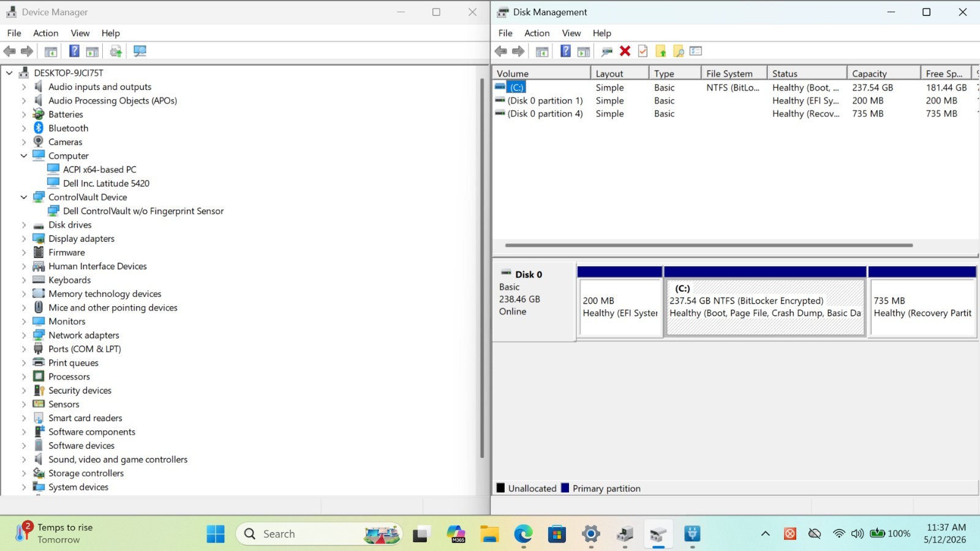The image size is (980, 551).
Task: Toggle the console tree icon in Disk Management toolbar
Action: [542, 51]
